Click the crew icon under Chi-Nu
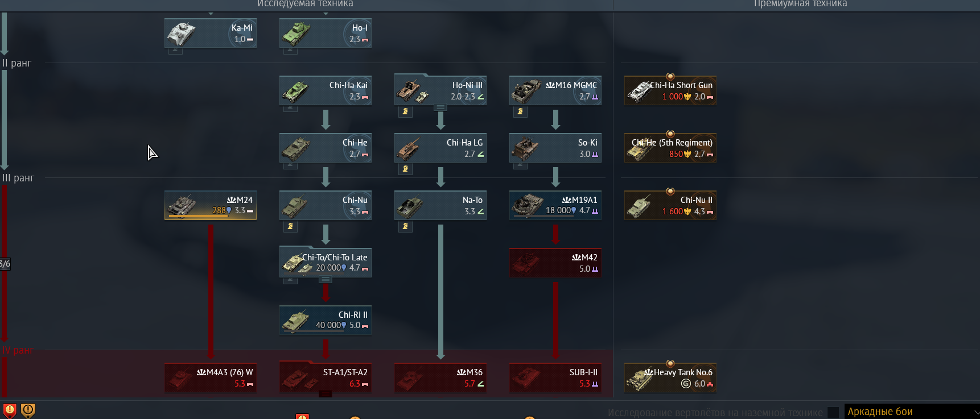This screenshot has width=980, height=419. click(x=290, y=226)
